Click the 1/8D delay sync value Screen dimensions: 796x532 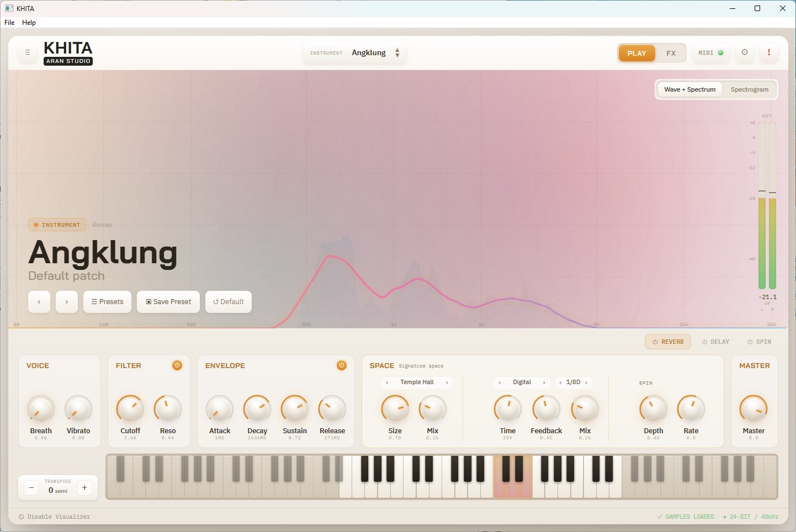(x=573, y=382)
